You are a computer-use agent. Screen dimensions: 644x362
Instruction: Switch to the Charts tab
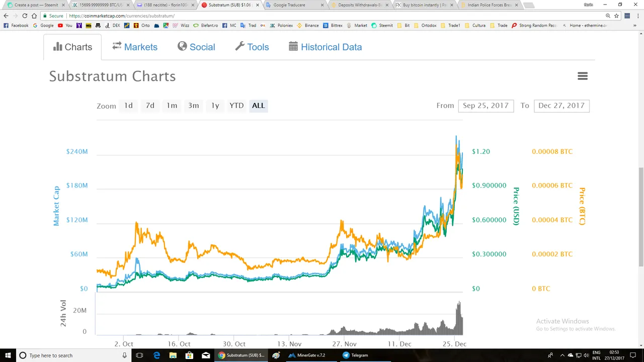point(72,47)
